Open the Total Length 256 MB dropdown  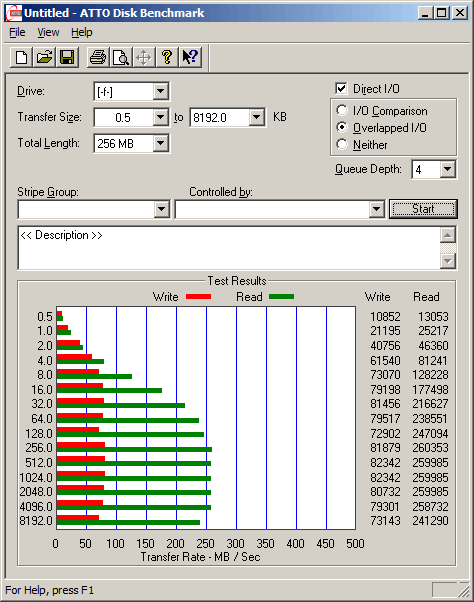click(x=160, y=144)
